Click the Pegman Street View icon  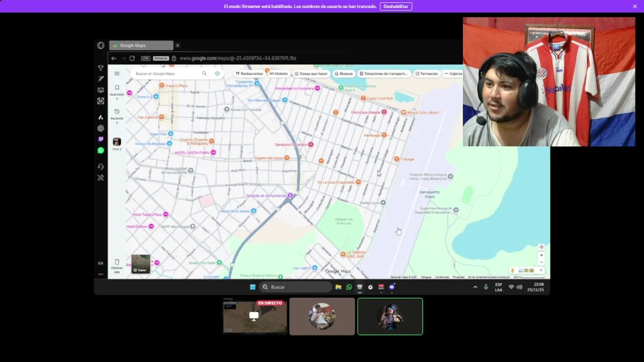[x=513, y=270]
